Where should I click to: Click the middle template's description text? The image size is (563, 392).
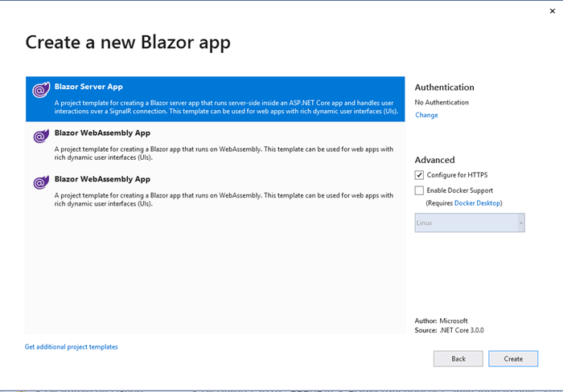tap(224, 153)
